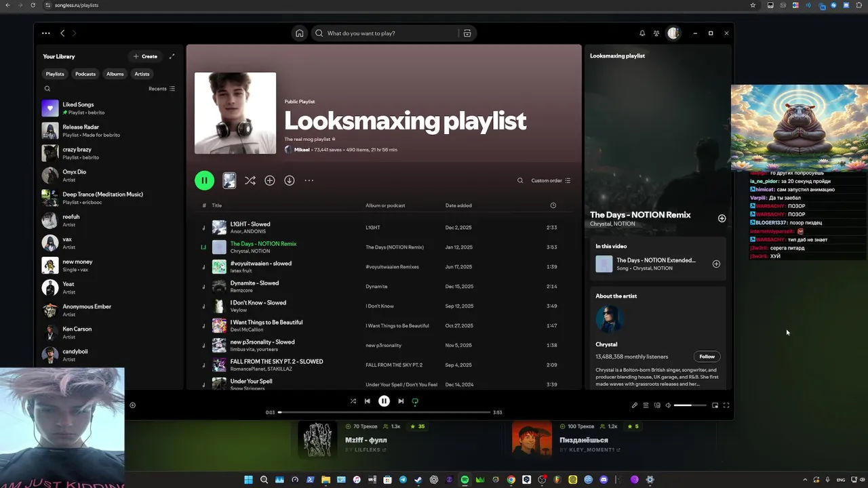Expand Your Library to full width
This screenshot has width=868, height=488.
(172, 56)
